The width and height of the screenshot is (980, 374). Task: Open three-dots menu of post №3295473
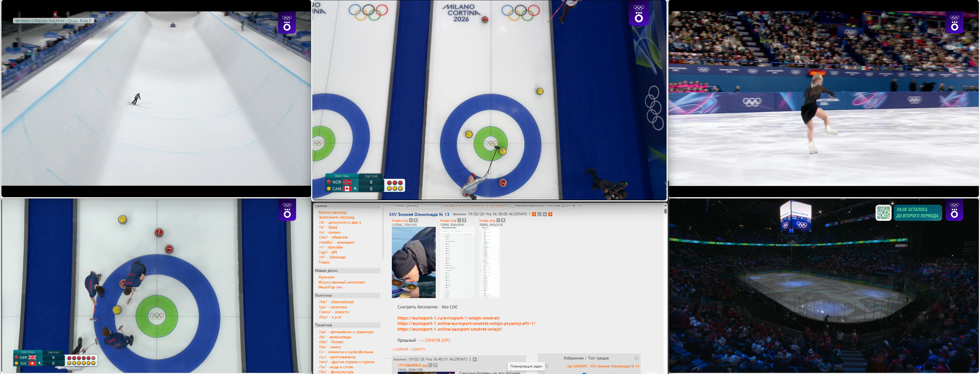(x=388, y=358)
